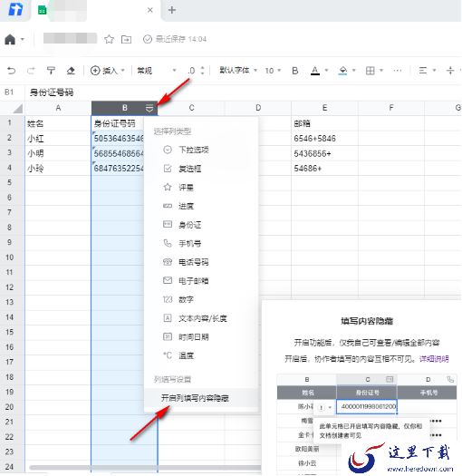Image resolution: width=462 pixels, height=476 pixels.
Task: Apply cell fill color bucket
Action: (342, 71)
